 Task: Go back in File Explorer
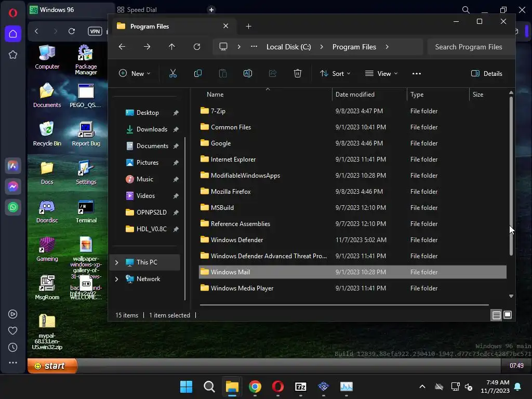tap(122, 47)
